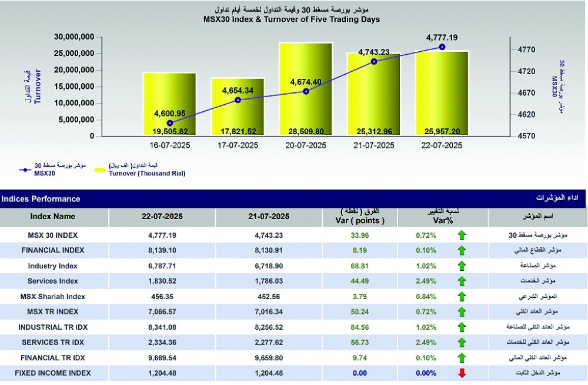The height and width of the screenshot is (385, 588).
Task: Click the green arrow in Services Index row
Action: (x=462, y=281)
